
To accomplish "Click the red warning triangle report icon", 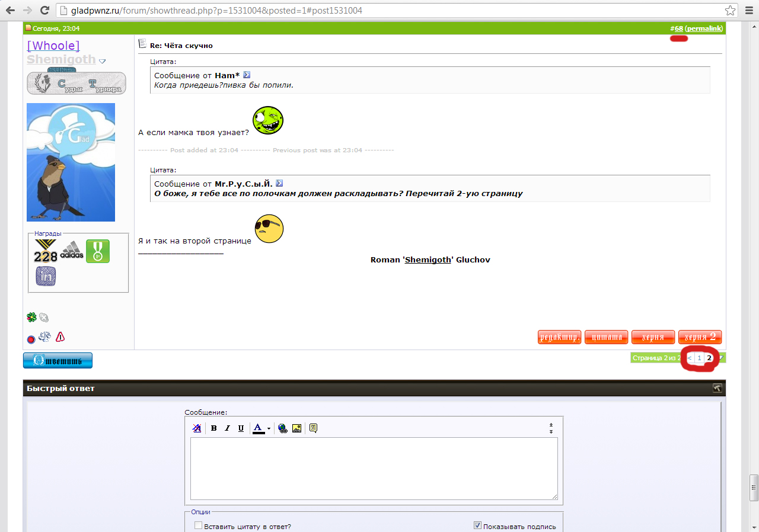I will coord(60,338).
